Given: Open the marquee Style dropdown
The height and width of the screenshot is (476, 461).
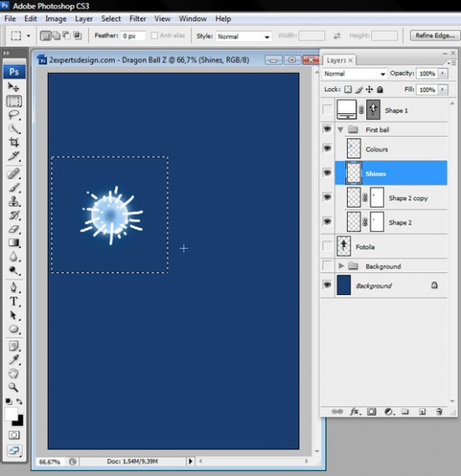Looking at the screenshot, I should click(x=244, y=36).
